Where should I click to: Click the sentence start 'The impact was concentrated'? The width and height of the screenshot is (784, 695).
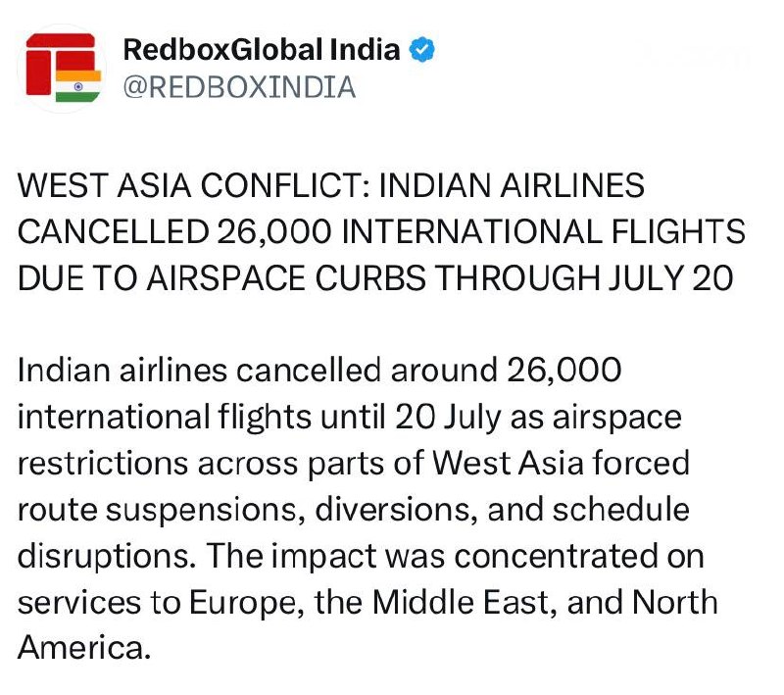[431, 556]
